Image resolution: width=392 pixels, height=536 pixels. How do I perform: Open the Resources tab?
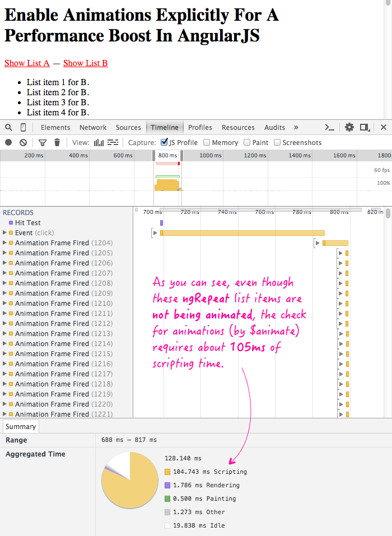point(238,128)
